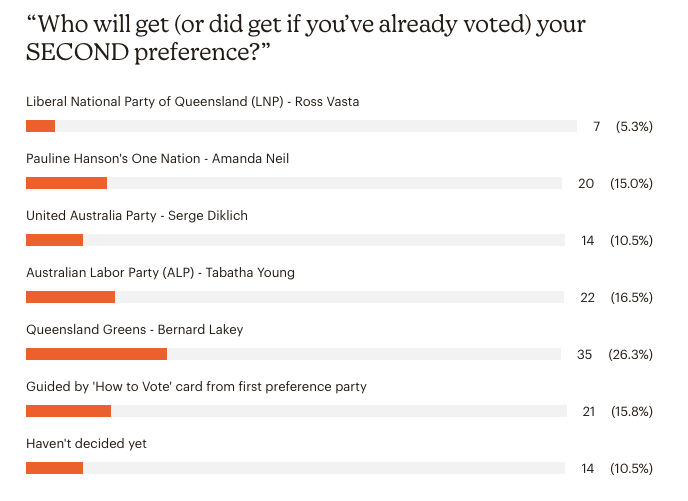The height and width of the screenshot is (501, 688).
Task: Select the 'How to Vote' card option label
Action: click(196, 387)
